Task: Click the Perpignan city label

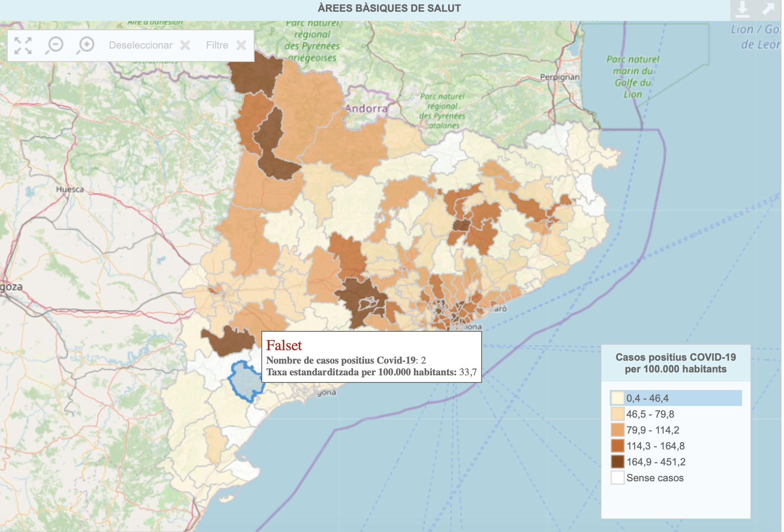Action: coord(560,77)
